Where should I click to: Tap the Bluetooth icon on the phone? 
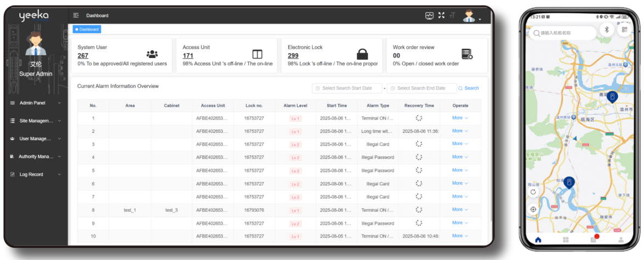[606, 29]
